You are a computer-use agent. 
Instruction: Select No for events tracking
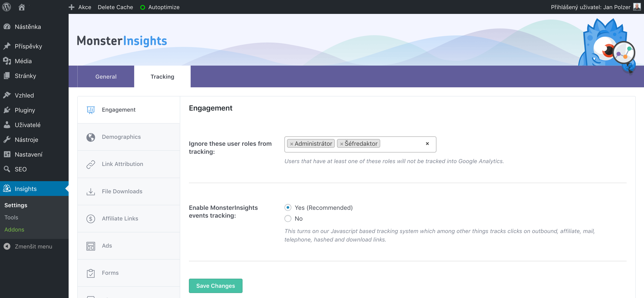[288, 219]
